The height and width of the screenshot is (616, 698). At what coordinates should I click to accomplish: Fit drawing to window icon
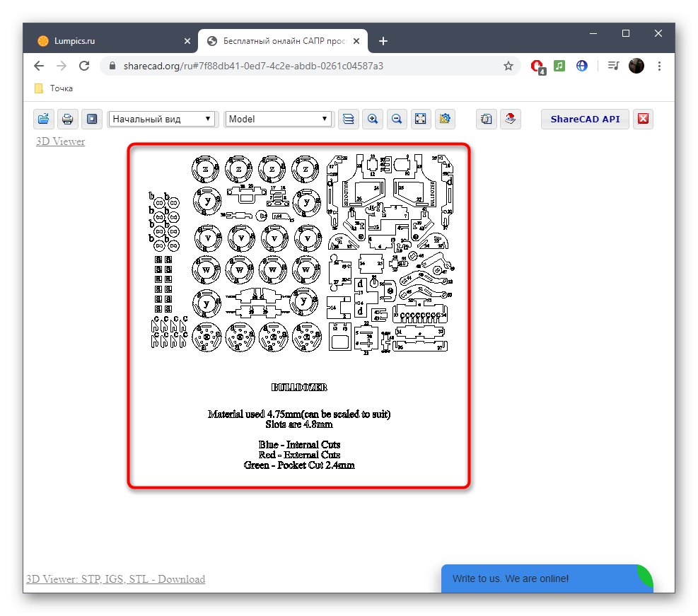click(x=421, y=119)
